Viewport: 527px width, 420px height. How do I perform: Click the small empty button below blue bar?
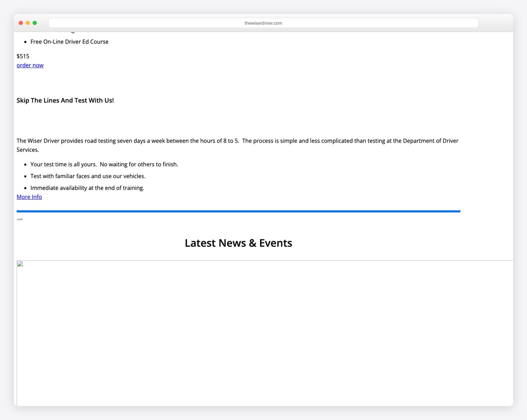(x=19, y=219)
